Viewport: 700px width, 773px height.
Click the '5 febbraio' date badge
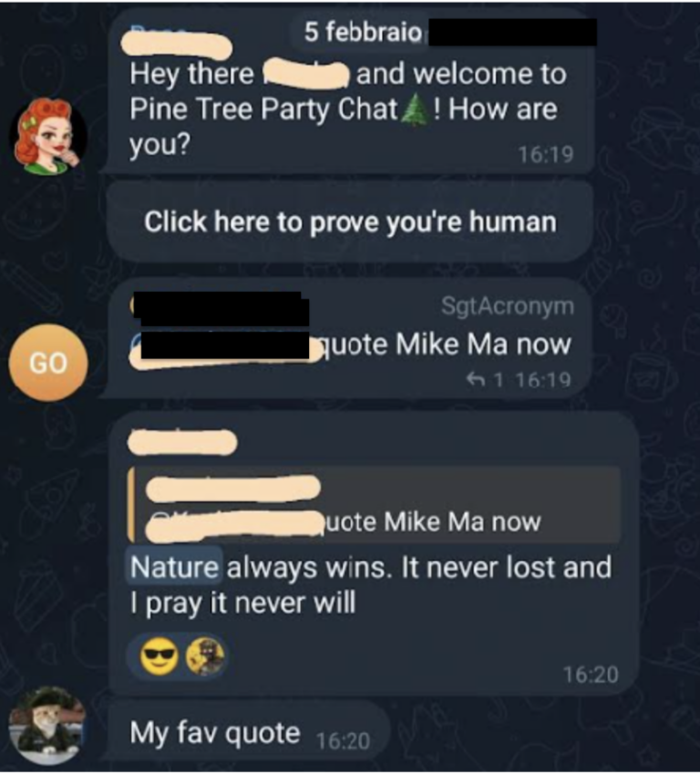click(x=364, y=32)
